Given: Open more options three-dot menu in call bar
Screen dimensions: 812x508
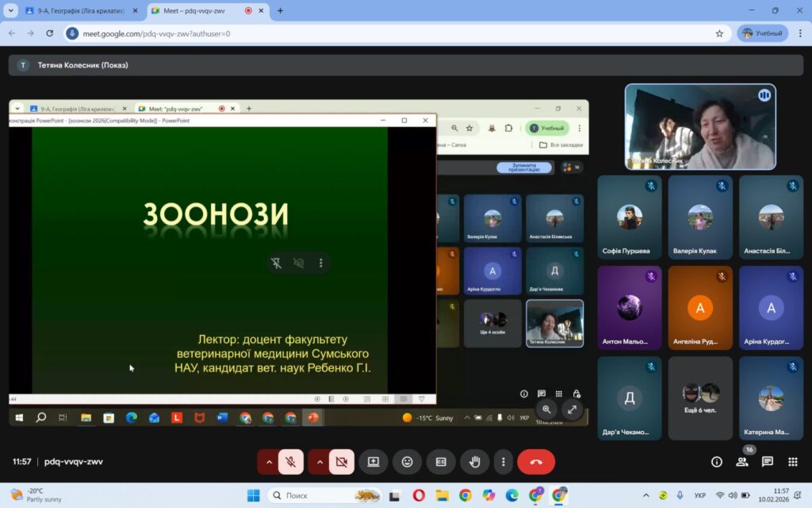Looking at the screenshot, I should coord(503,462).
